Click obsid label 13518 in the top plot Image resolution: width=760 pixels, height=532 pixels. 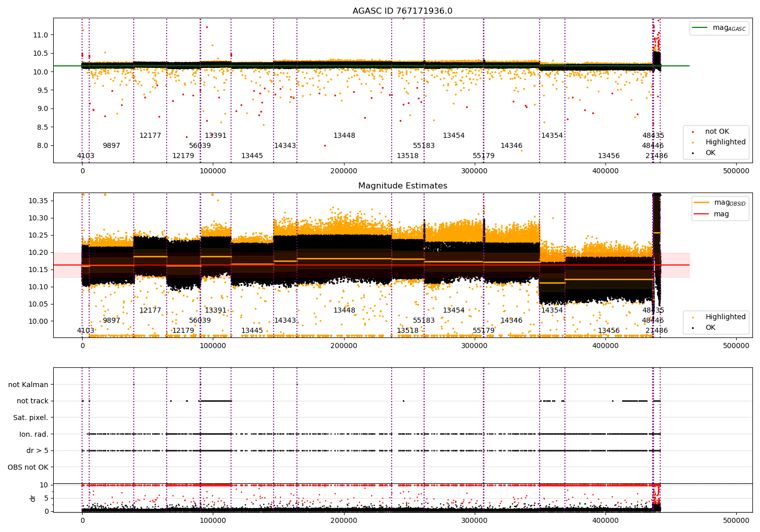pyautogui.click(x=408, y=156)
